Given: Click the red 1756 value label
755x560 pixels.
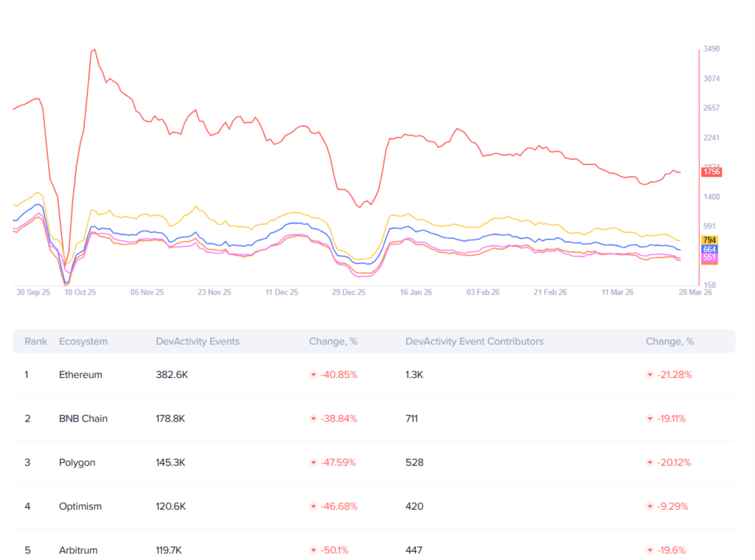Looking at the screenshot, I should coord(711,172).
